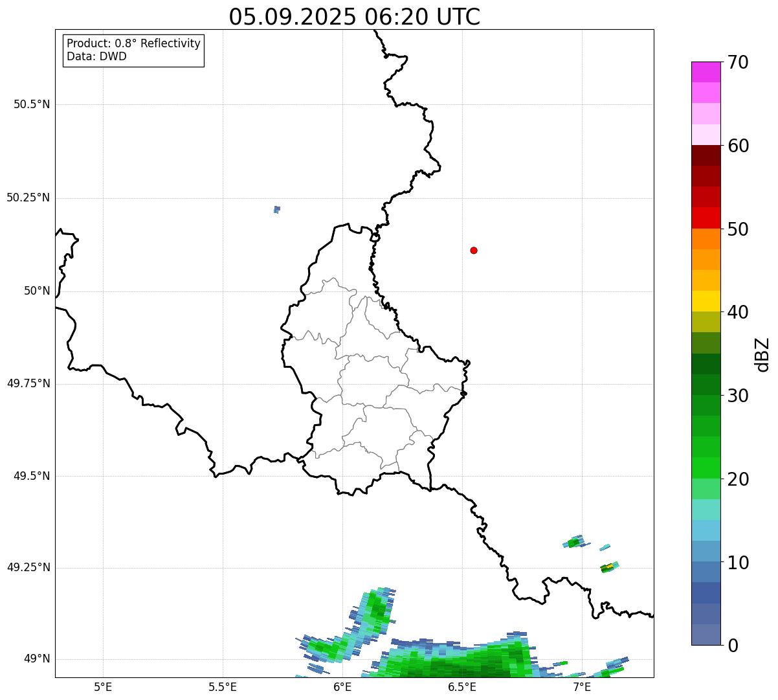Viewport: 778px width, 700px height.
Task: Click the small echo with the yellow core near 7°E
Action: point(609,567)
